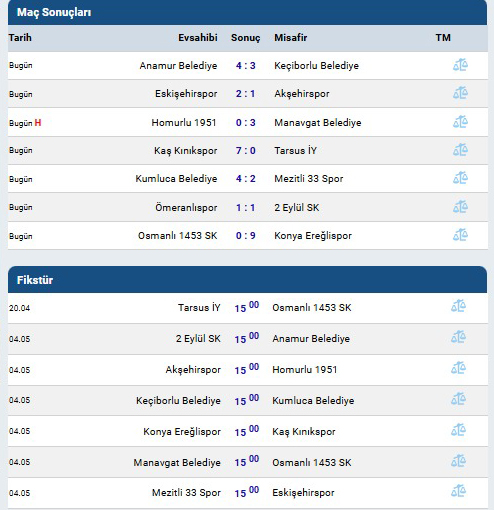494x510 pixels.
Task: Click scales icon in Mezitli 33 Spor fixture row
Action: coord(458,491)
